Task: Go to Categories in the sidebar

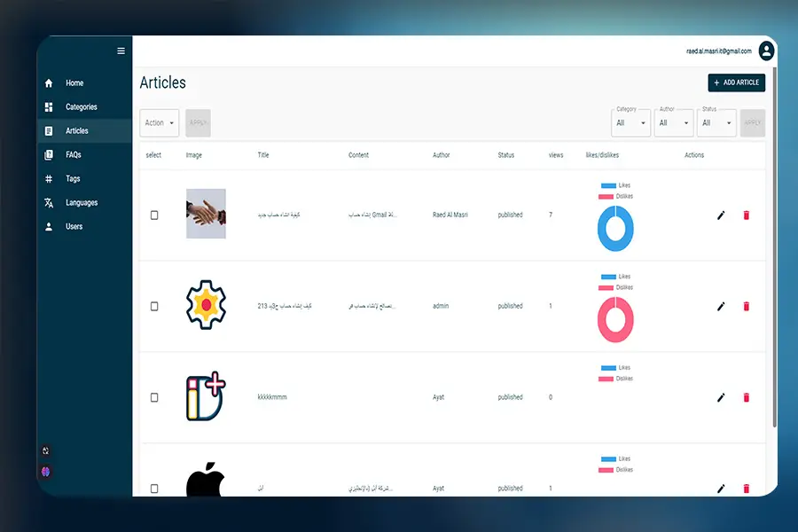Action: (x=81, y=107)
